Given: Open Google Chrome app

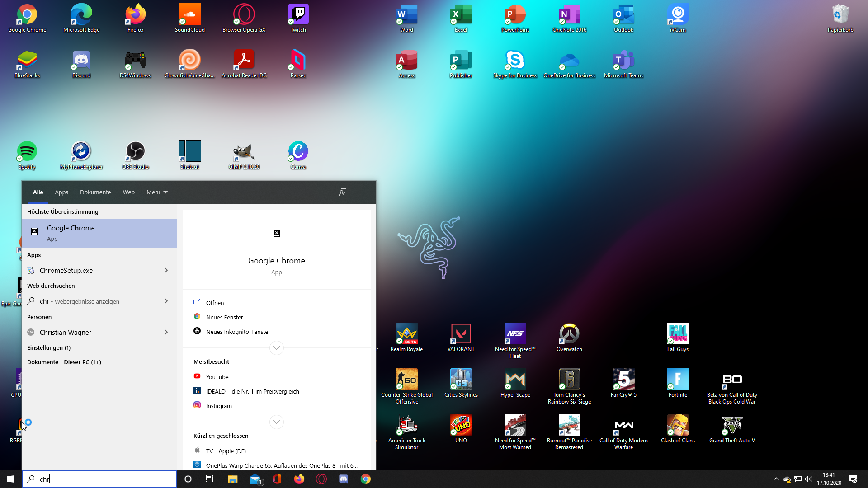Looking at the screenshot, I should [99, 232].
